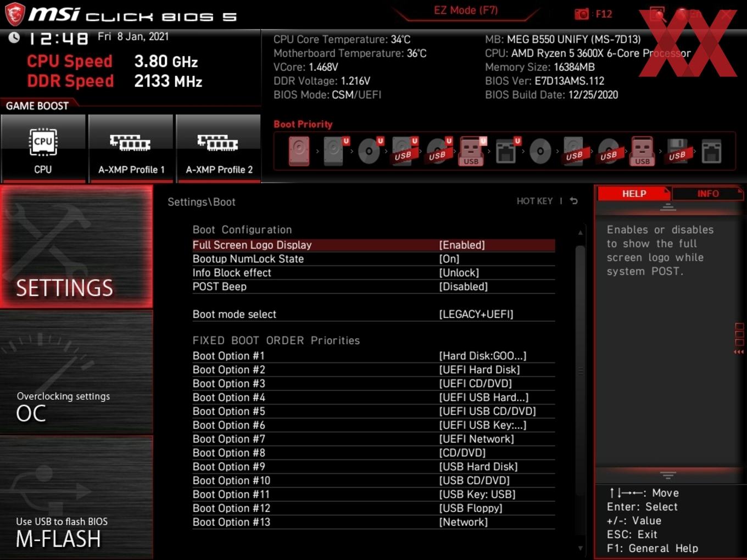Open Boot Option #1 Hard Disk value
This screenshot has width=747, height=560.
tap(483, 356)
